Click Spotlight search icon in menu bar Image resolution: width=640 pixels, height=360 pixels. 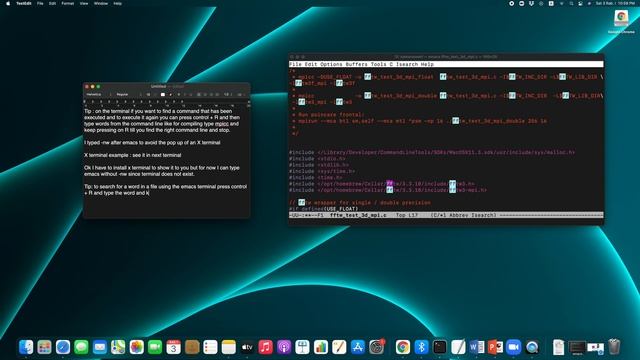tap(571, 3)
